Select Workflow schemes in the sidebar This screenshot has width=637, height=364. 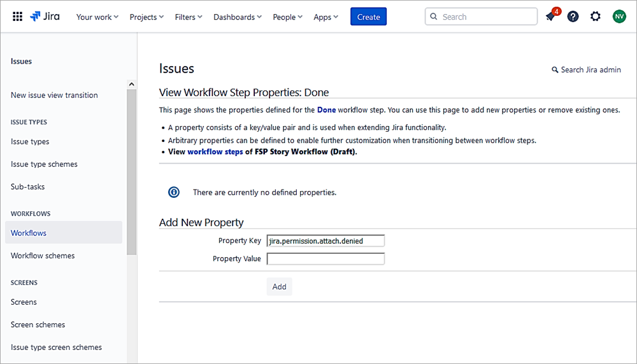[x=43, y=256]
